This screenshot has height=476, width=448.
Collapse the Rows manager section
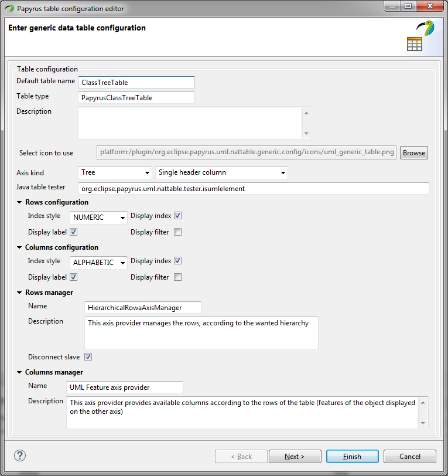[x=19, y=293]
